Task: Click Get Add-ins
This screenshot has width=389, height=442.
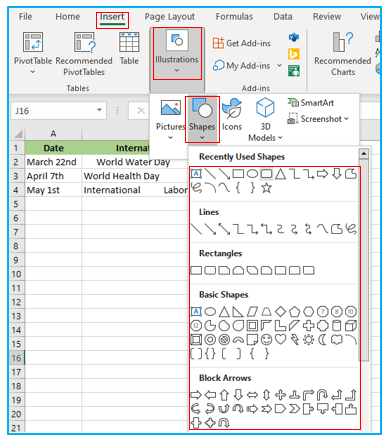Action: [242, 43]
